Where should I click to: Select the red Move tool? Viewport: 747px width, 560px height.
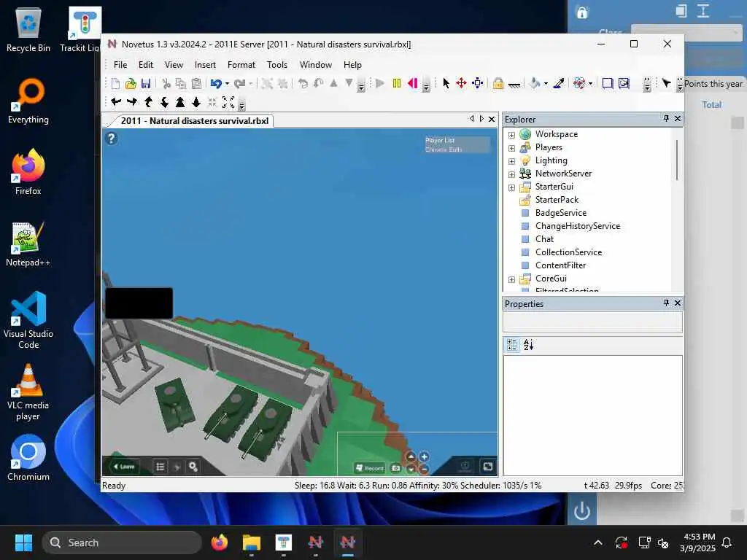pyautogui.click(x=461, y=83)
